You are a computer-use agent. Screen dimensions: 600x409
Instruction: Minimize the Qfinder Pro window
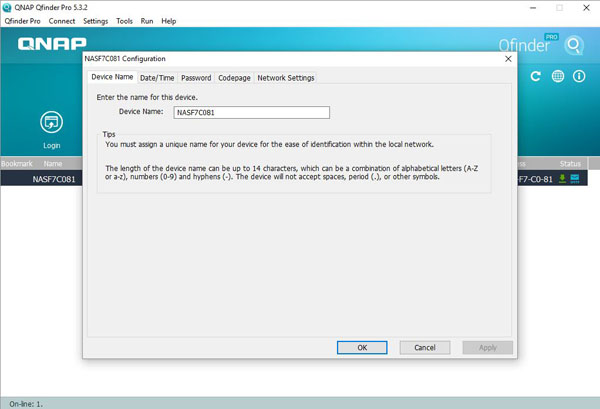pos(533,8)
